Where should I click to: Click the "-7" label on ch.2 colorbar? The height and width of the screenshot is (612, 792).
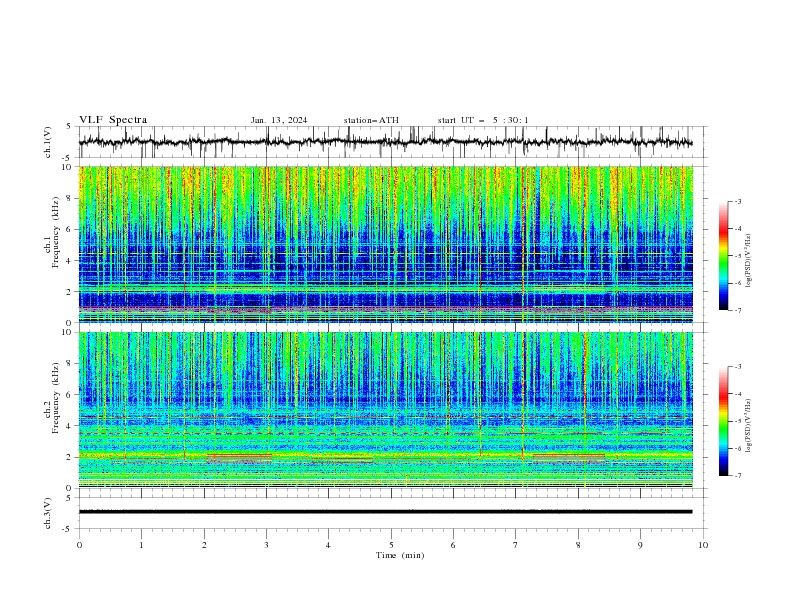[x=737, y=475]
